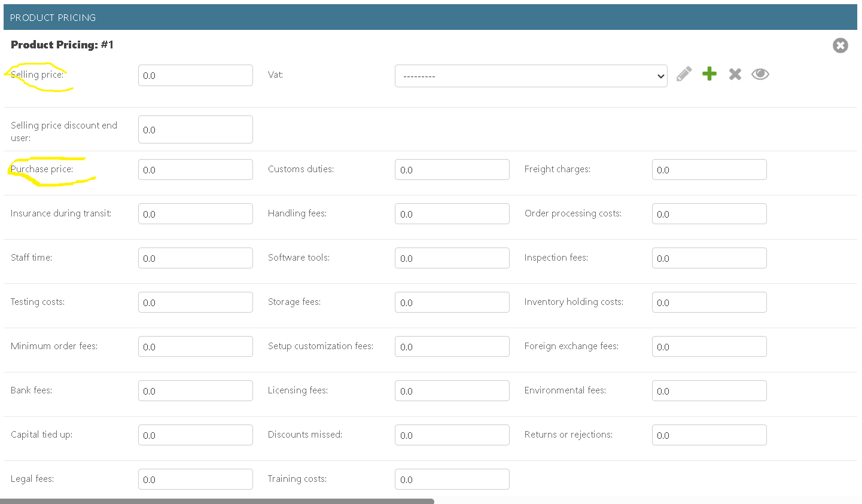Open the Vat dropdown list

click(531, 76)
